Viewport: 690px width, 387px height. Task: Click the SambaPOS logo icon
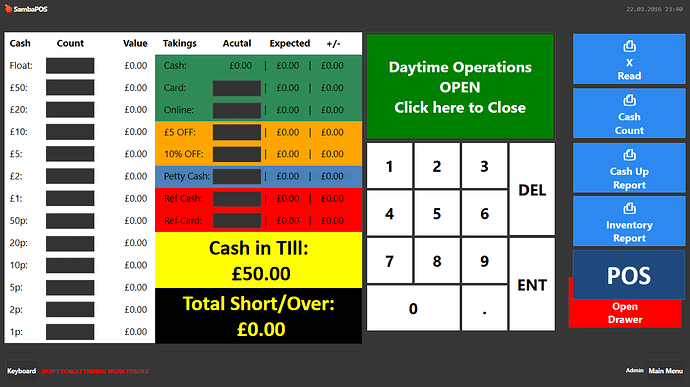pos(8,8)
